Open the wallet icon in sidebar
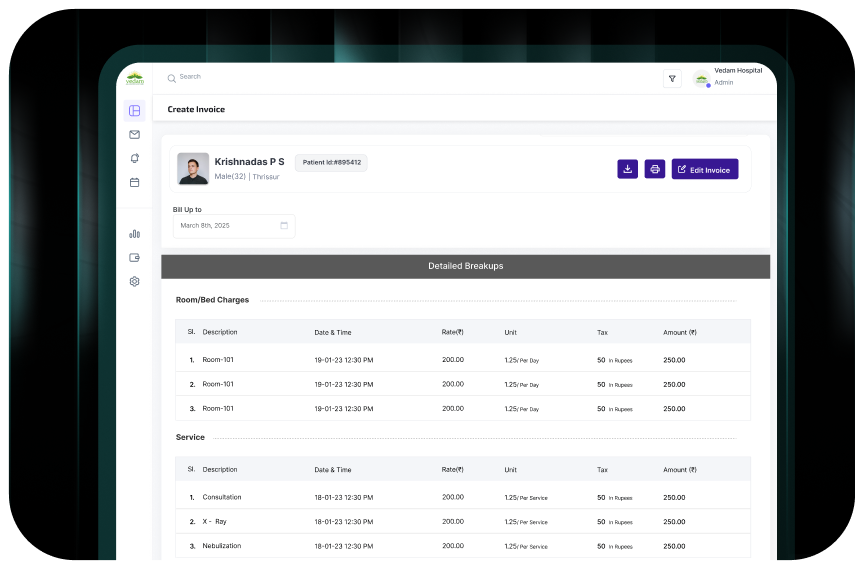 click(134, 257)
